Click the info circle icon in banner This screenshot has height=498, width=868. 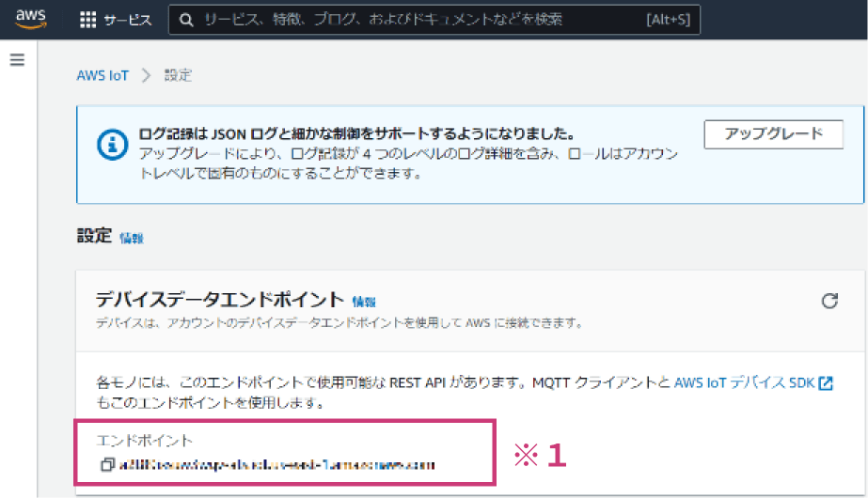coord(112,145)
